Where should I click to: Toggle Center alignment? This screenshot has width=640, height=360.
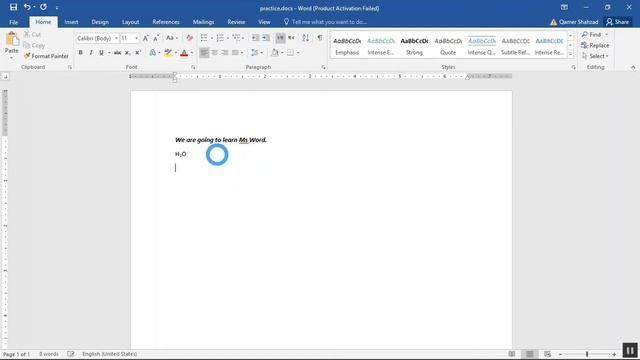tap(214, 53)
